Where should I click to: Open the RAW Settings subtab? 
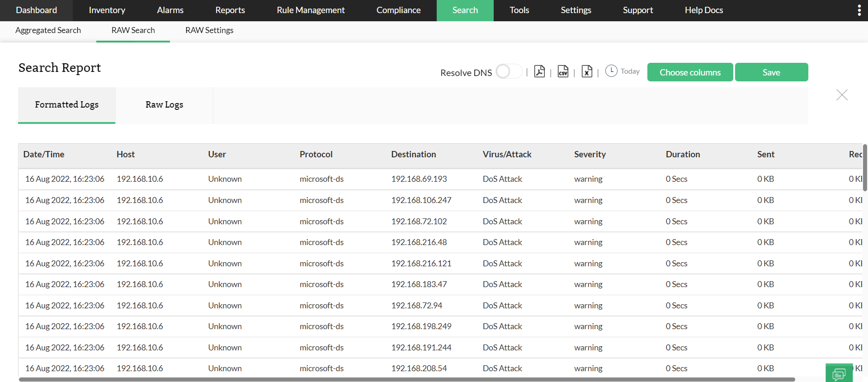coord(209,30)
